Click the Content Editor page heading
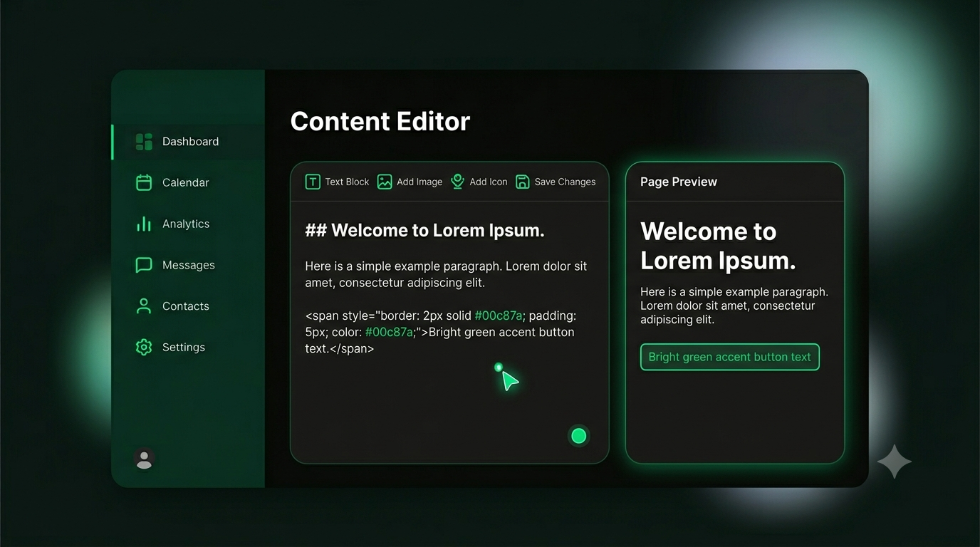 click(x=380, y=121)
